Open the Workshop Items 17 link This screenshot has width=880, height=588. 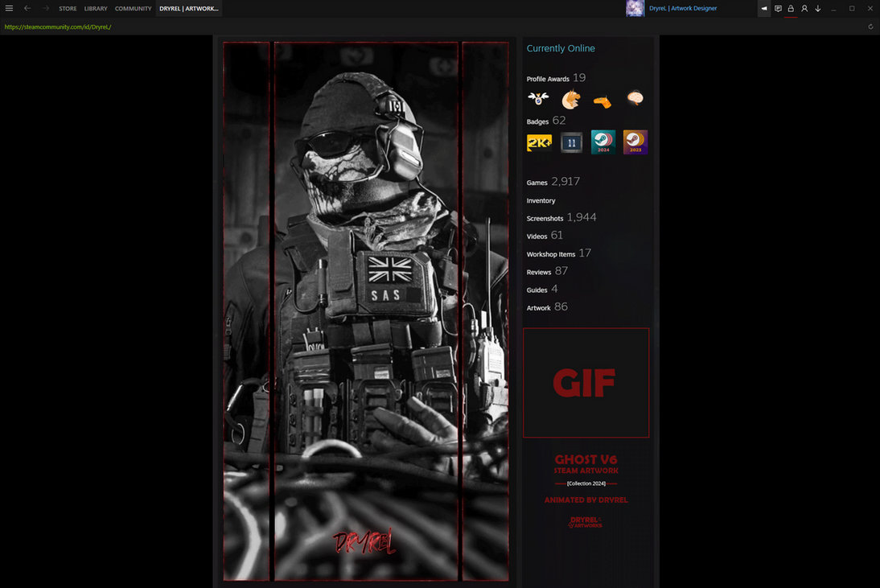pos(558,253)
